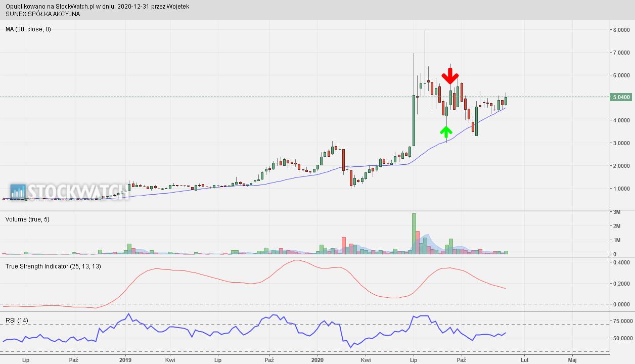This screenshot has width=635, height=364.
Task: Click the 2019 label on time axis
Action: pos(126,360)
